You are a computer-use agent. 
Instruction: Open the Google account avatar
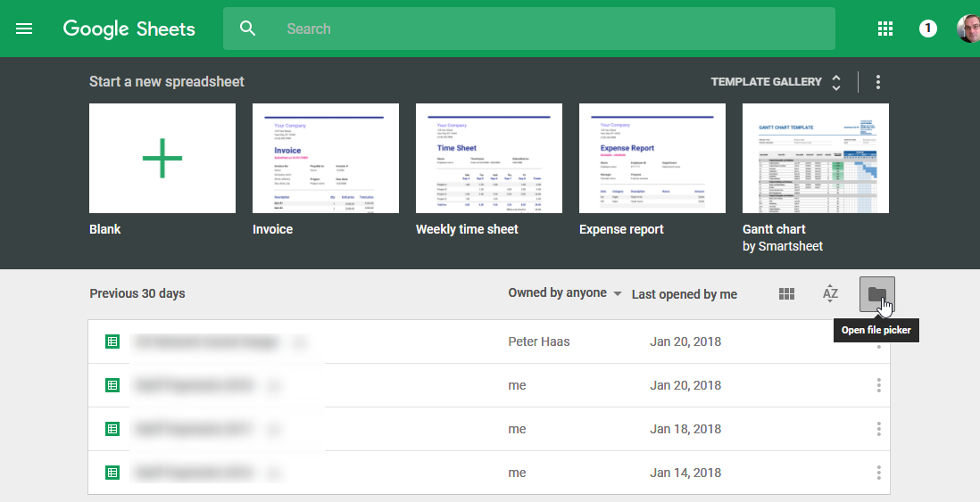click(x=968, y=29)
